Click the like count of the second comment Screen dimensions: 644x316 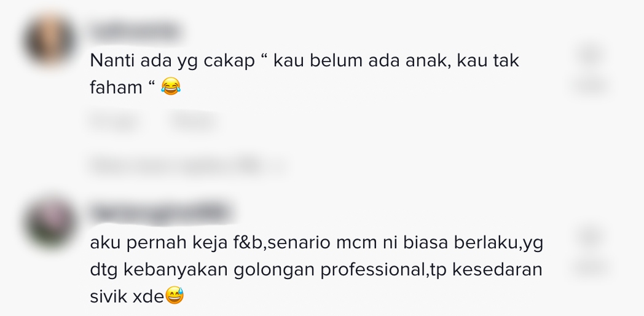pos(590,268)
